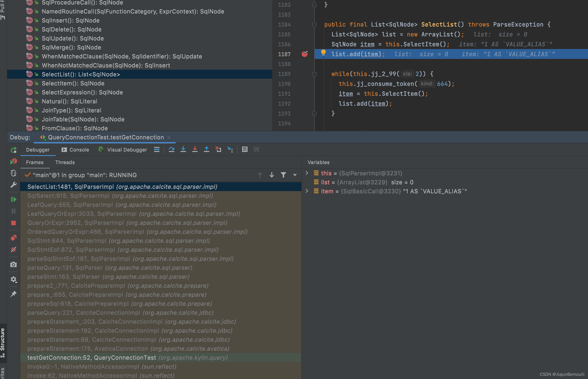Click the Step Into arrow icon
The width and height of the screenshot is (588, 379).
(183, 149)
